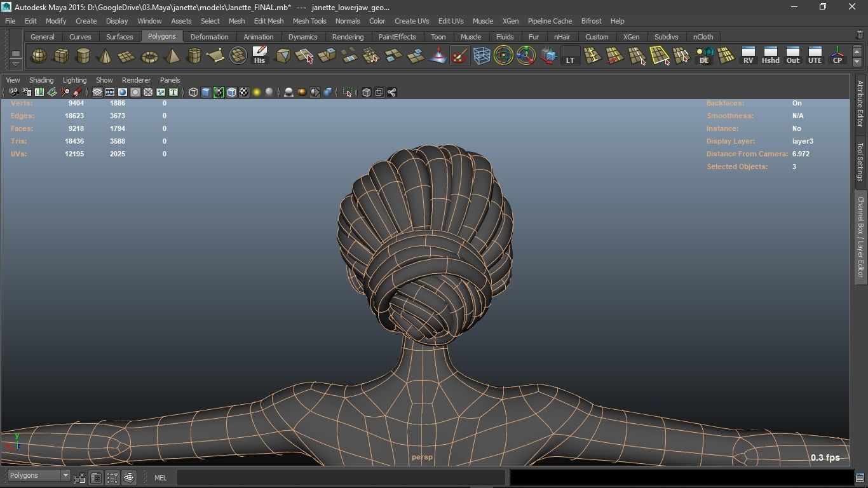Click the command feedback output field

coord(681,477)
